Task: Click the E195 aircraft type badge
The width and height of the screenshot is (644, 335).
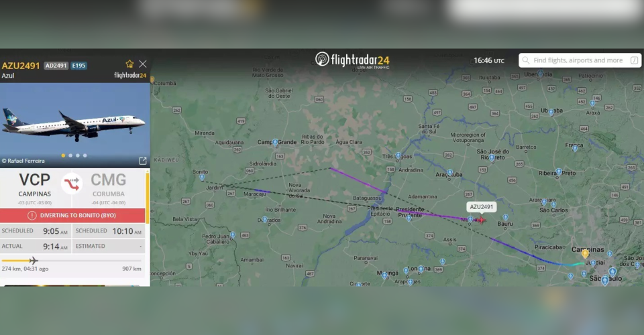Action: (x=78, y=66)
